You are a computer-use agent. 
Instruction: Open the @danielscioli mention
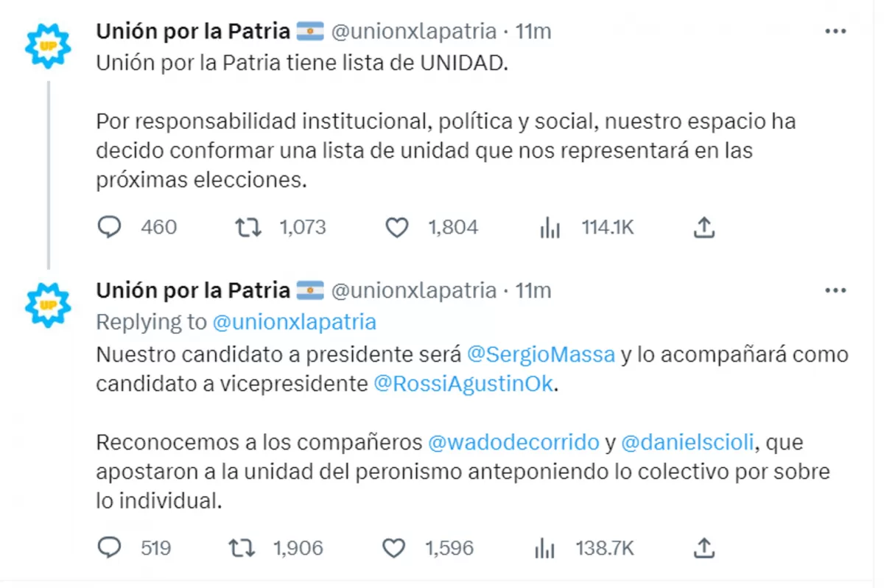(687, 443)
